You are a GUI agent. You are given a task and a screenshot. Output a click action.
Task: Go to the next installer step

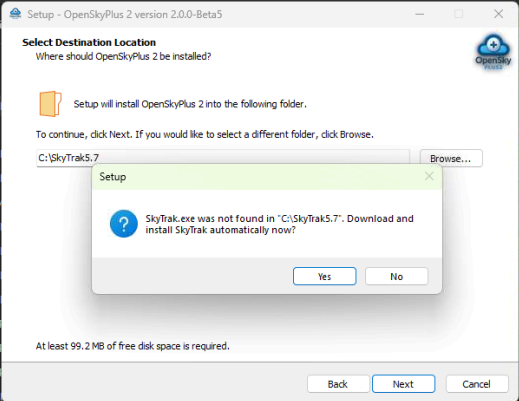[403, 384]
